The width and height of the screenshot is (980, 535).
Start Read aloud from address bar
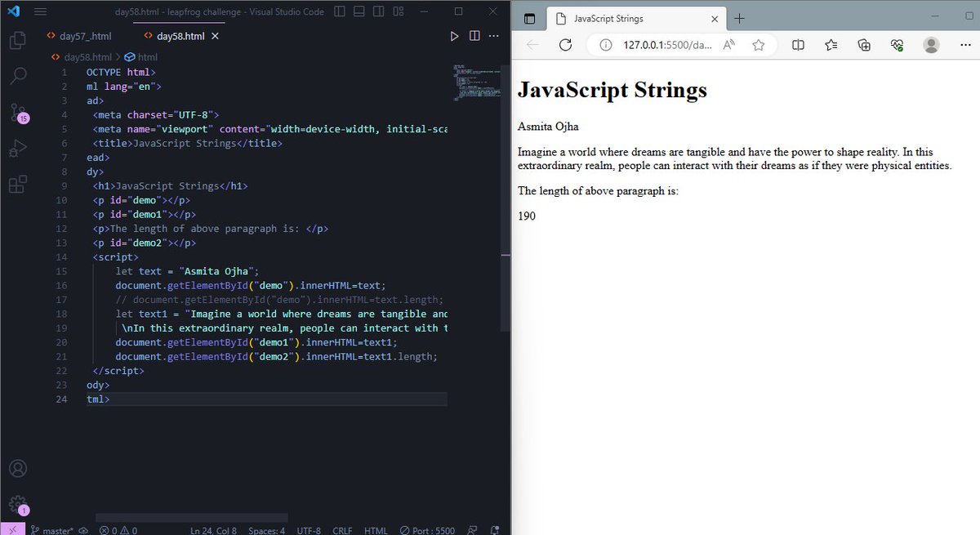pyautogui.click(x=729, y=45)
